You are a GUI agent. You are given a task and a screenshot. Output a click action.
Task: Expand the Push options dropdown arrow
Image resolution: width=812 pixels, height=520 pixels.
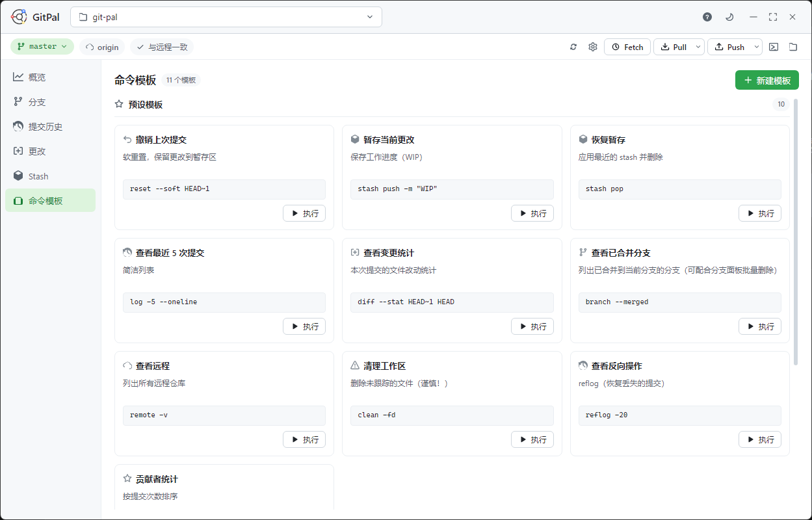click(756, 47)
